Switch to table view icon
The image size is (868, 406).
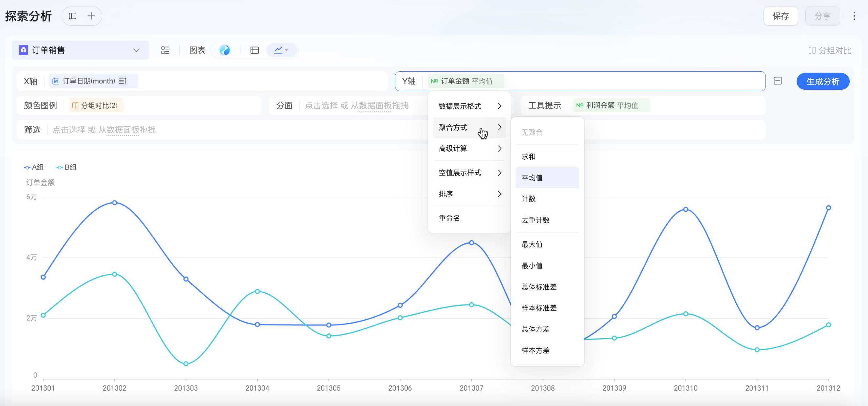click(x=255, y=50)
